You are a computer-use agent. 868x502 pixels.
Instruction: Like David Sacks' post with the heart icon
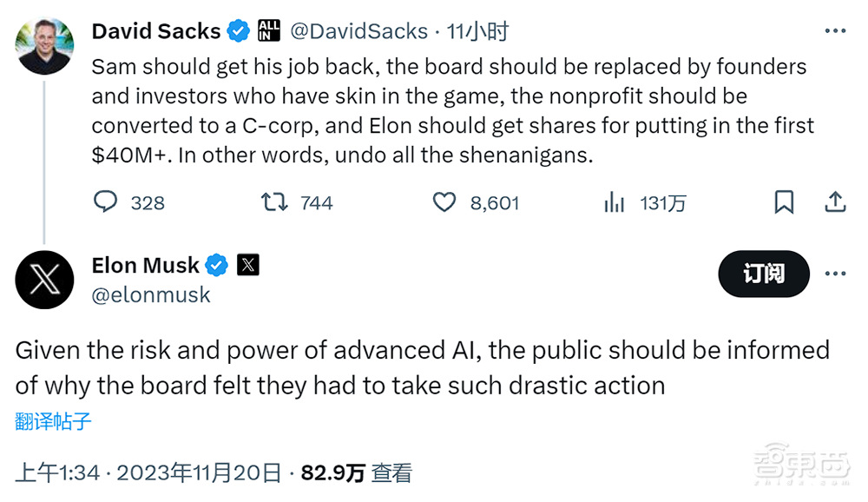coord(444,202)
